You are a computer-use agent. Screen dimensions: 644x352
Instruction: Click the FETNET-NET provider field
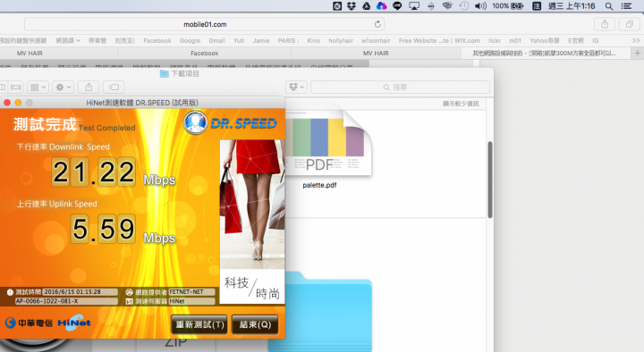191,292
